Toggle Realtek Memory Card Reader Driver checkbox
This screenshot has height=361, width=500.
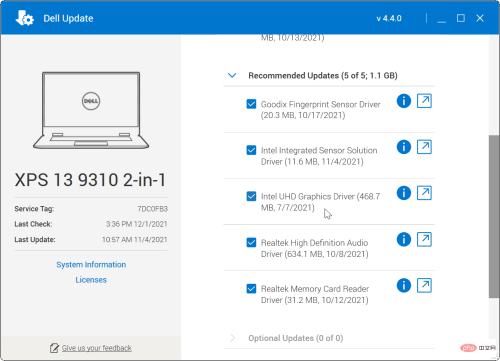point(251,288)
